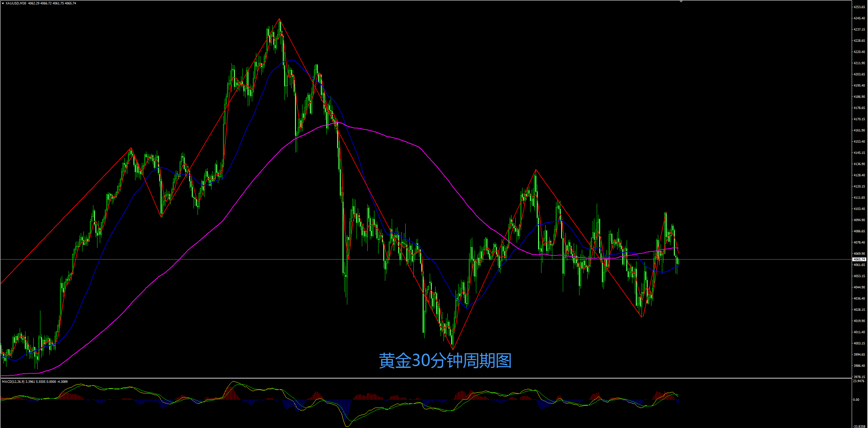Click the 4003.15 price scale label
The height and width of the screenshot is (428, 868).
coord(859,343)
